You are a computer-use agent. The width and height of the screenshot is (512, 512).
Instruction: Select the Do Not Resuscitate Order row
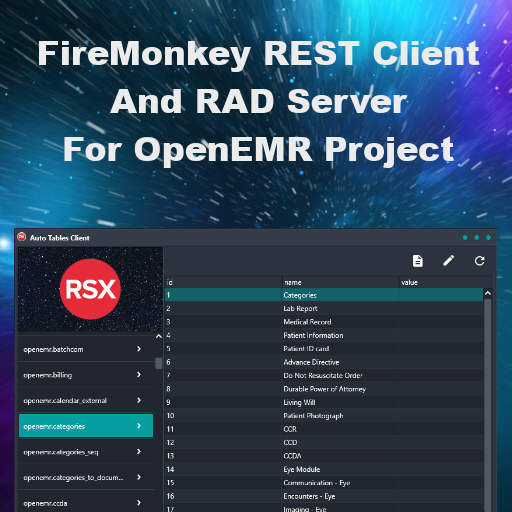324,375
